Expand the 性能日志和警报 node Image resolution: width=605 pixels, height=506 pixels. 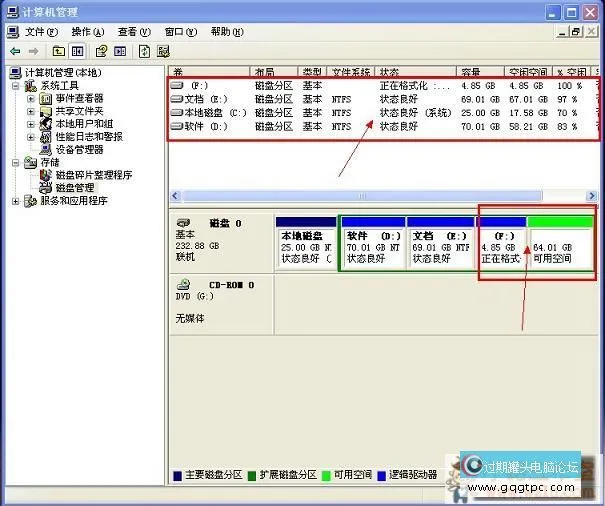(x=30, y=137)
